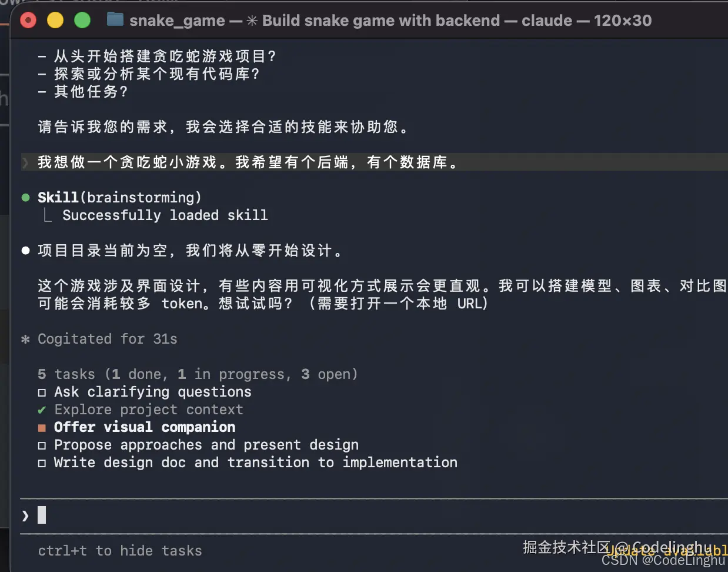Click the spinner asterisk in window title
The image size is (728, 572).
252,21
